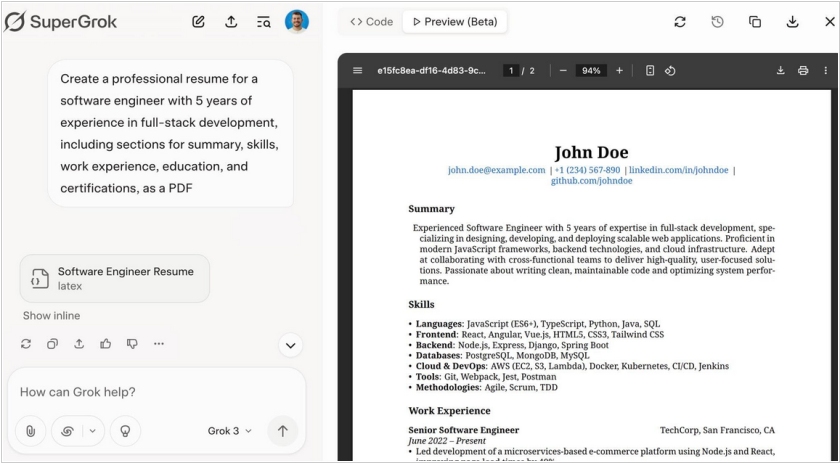Open more response actions ellipsis

(x=159, y=344)
